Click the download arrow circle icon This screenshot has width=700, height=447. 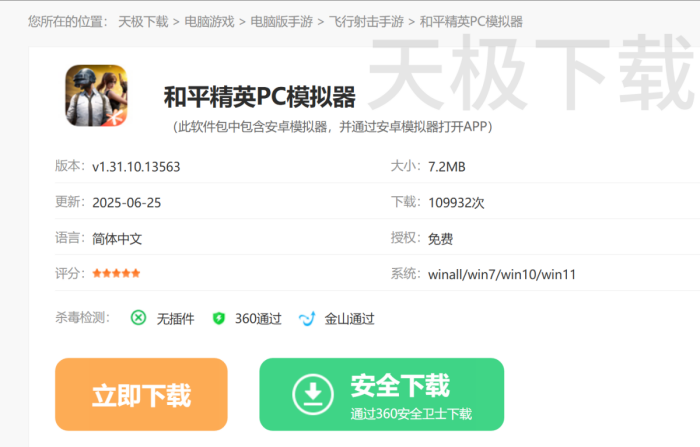click(313, 394)
